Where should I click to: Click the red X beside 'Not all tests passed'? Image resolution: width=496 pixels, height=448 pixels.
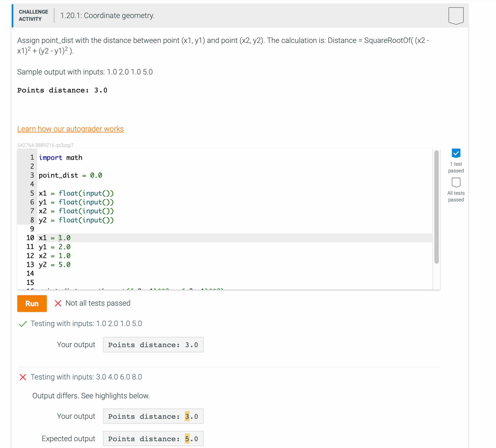[x=58, y=303]
